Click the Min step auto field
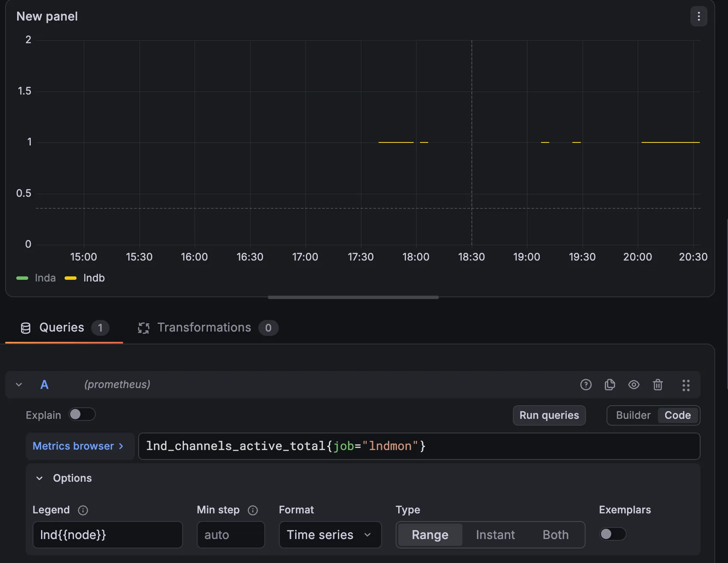Viewport: 728px width, 563px height. (231, 535)
